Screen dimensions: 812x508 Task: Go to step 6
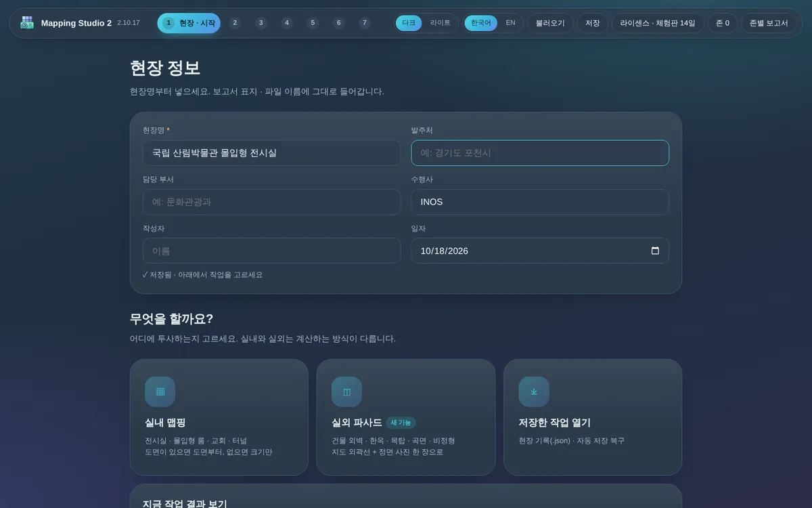(x=339, y=23)
